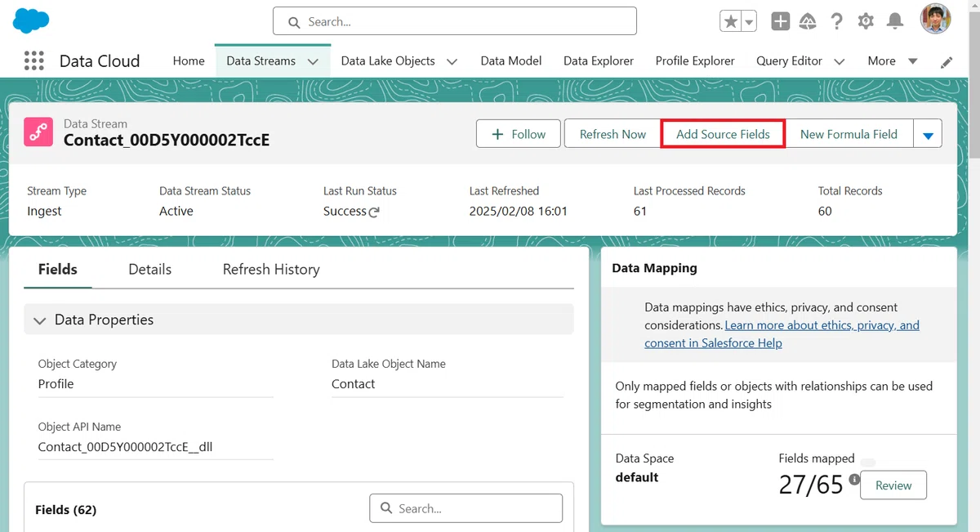Expand the Query Editor chevron
This screenshot has width=980, height=532.
[839, 61]
